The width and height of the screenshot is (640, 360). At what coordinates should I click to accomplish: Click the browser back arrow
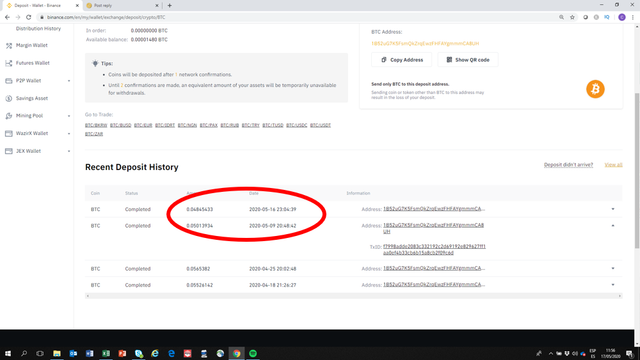click(7, 17)
